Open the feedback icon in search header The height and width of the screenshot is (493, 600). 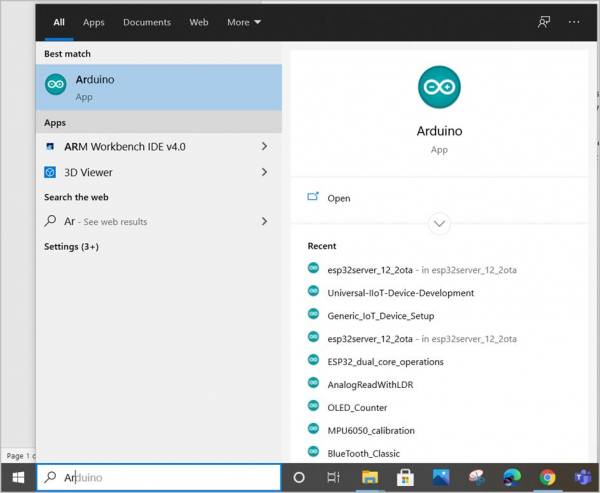point(544,22)
